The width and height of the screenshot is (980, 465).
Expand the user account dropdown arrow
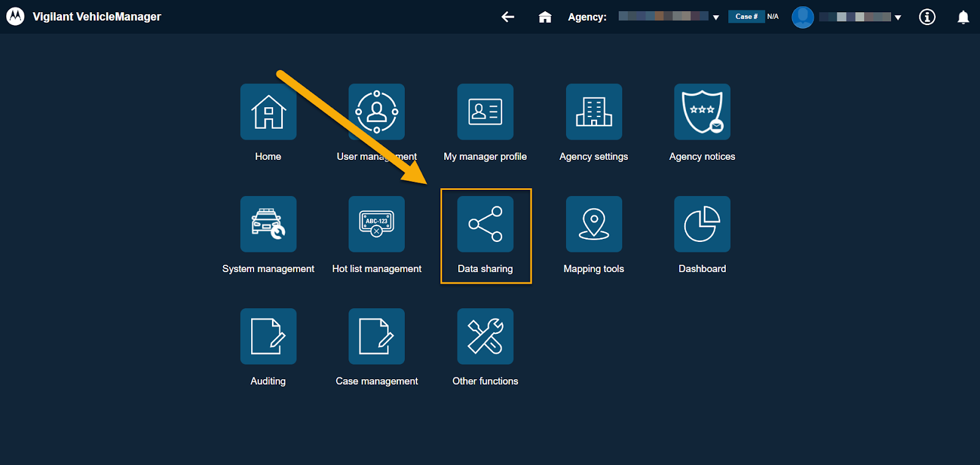coord(898,18)
